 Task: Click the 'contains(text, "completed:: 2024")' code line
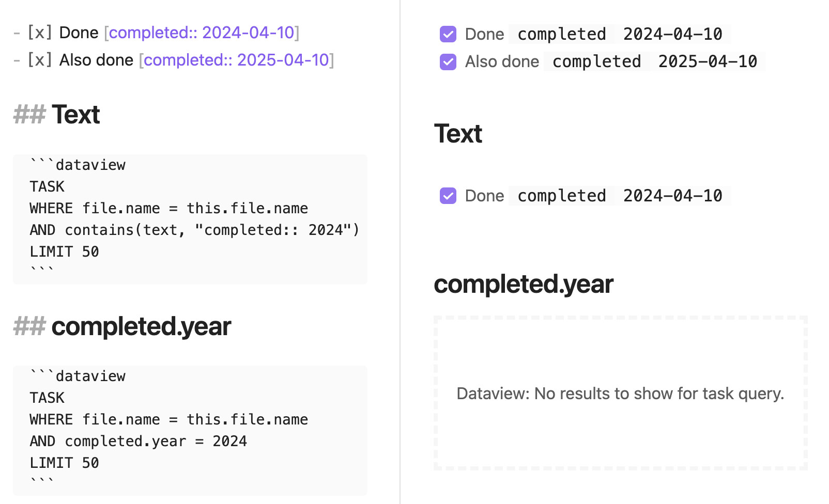point(212,230)
